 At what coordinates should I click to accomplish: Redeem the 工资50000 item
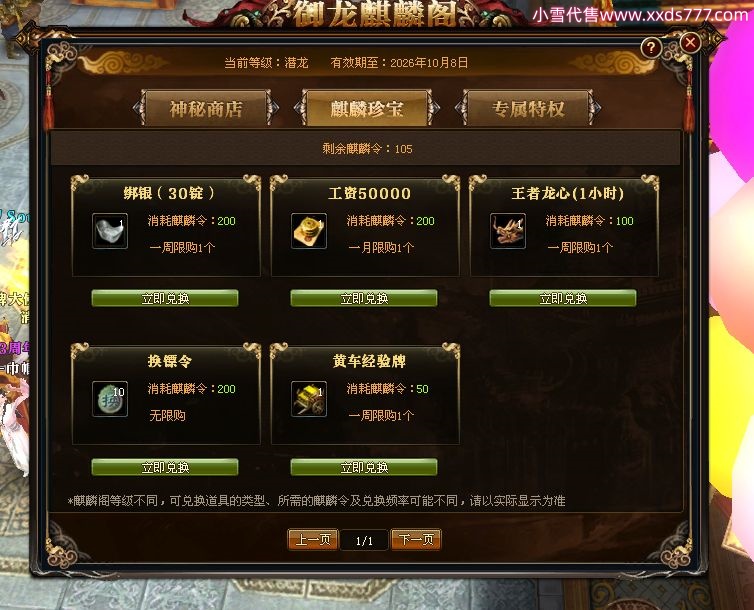point(364,298)
